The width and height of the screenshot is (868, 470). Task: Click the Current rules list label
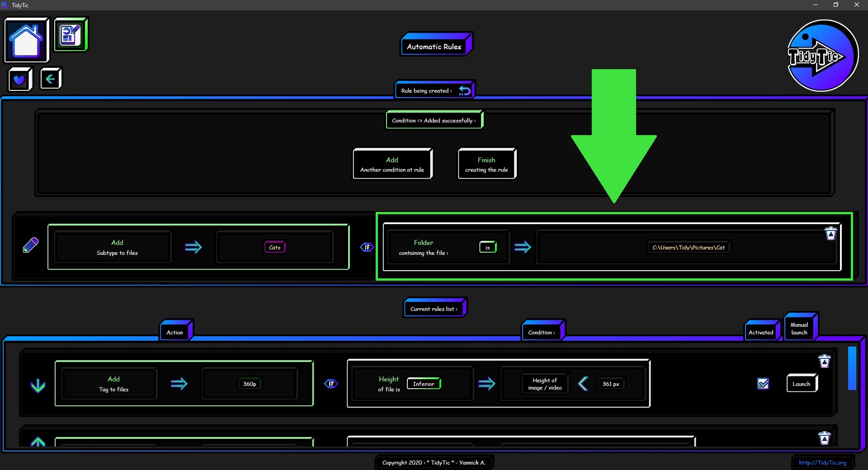(x=435, y=308)
